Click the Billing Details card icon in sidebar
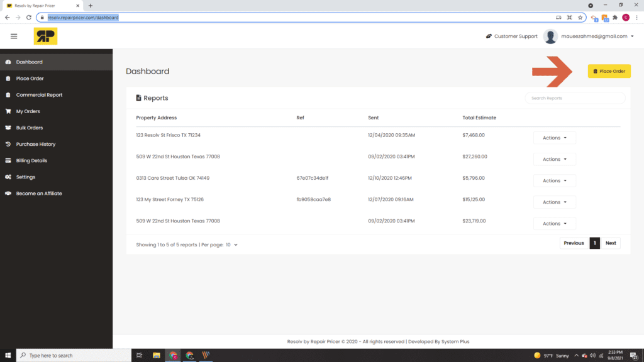The width and height of the screenshot is (644, 362). pos(8,160)
